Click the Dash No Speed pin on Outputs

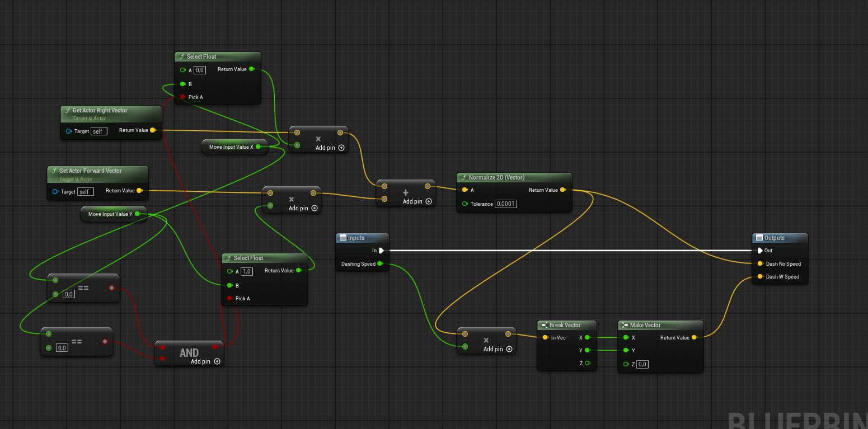(760, 263)
